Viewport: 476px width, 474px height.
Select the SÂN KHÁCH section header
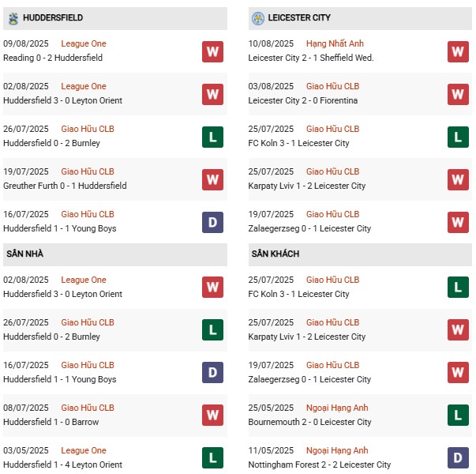275,254
